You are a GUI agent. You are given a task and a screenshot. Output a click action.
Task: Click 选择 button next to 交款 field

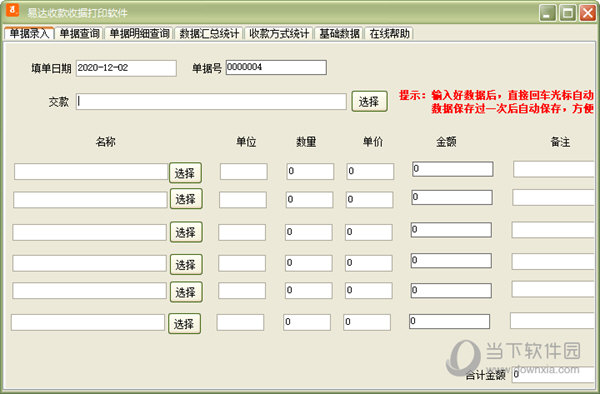point(369,101)
